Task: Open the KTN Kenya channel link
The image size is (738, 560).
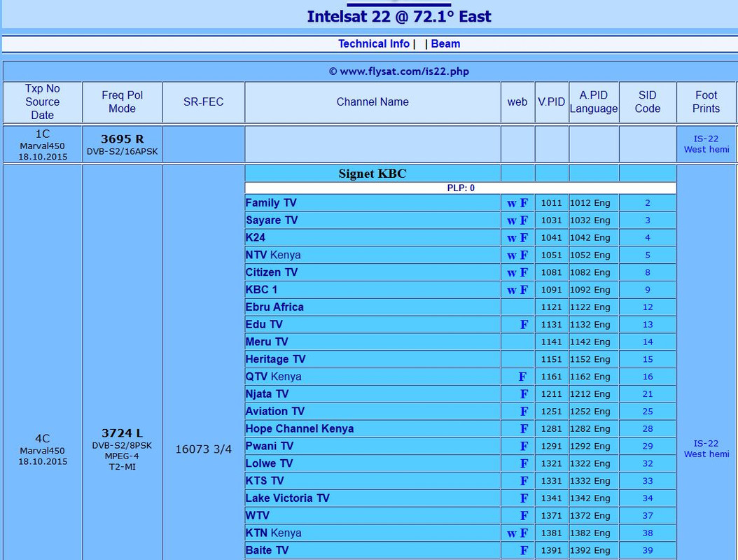Action: [x=274, y=533]
